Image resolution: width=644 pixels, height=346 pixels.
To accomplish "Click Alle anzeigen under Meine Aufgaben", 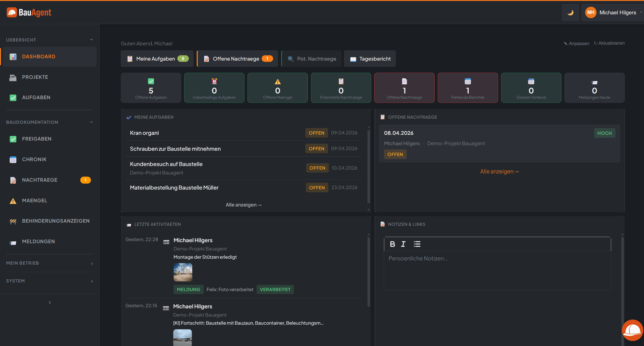I will (244, 205).
